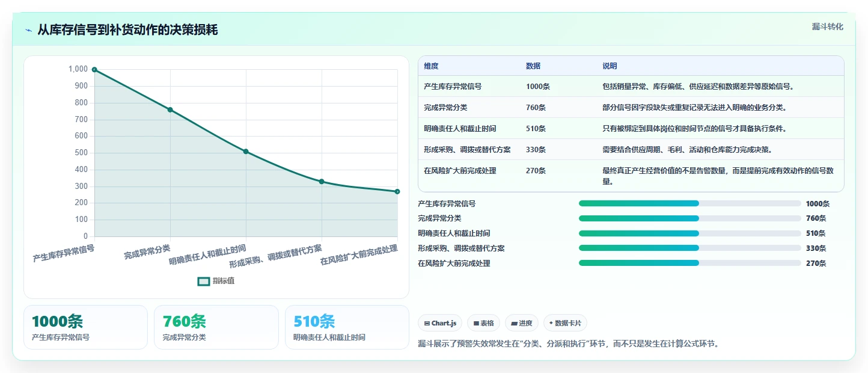The image size is (868, 373).
Task: Click the 270条 value beside progress bar
Action: 816,264
